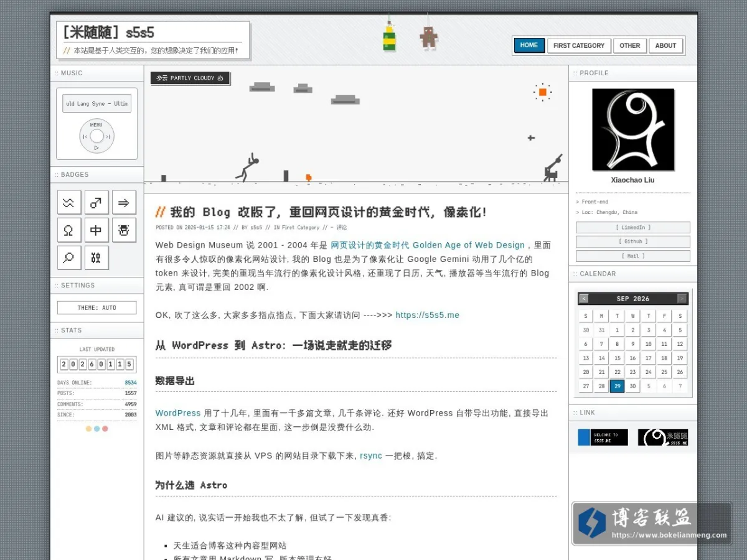The image size is (747, 560).
Task: Click the wavy lines badge icon
Action: [69, 202]
